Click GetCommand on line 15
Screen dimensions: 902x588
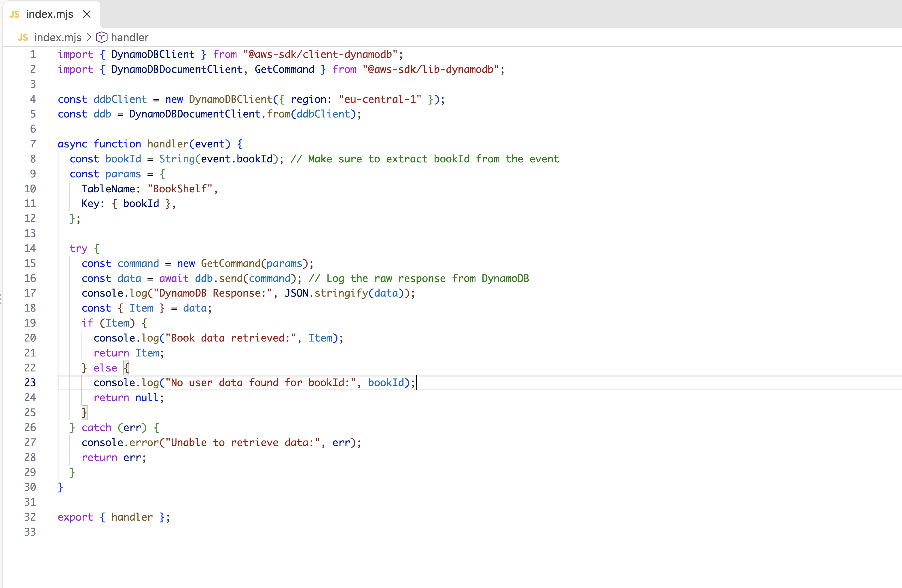point(231,263)
